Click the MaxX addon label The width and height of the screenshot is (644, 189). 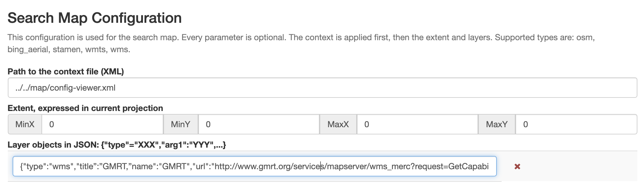pos(338,124)
